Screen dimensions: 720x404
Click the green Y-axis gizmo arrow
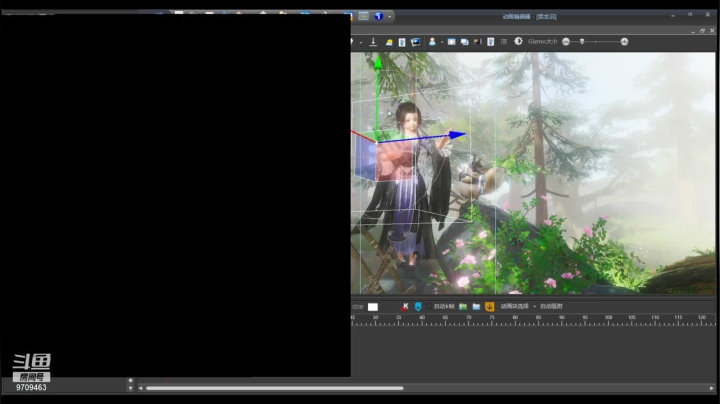coord(378,62)
